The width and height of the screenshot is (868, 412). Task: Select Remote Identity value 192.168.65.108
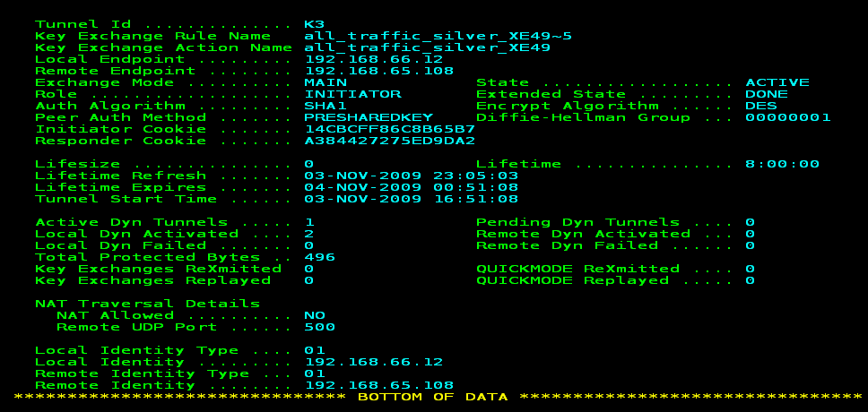coord(379,385)
